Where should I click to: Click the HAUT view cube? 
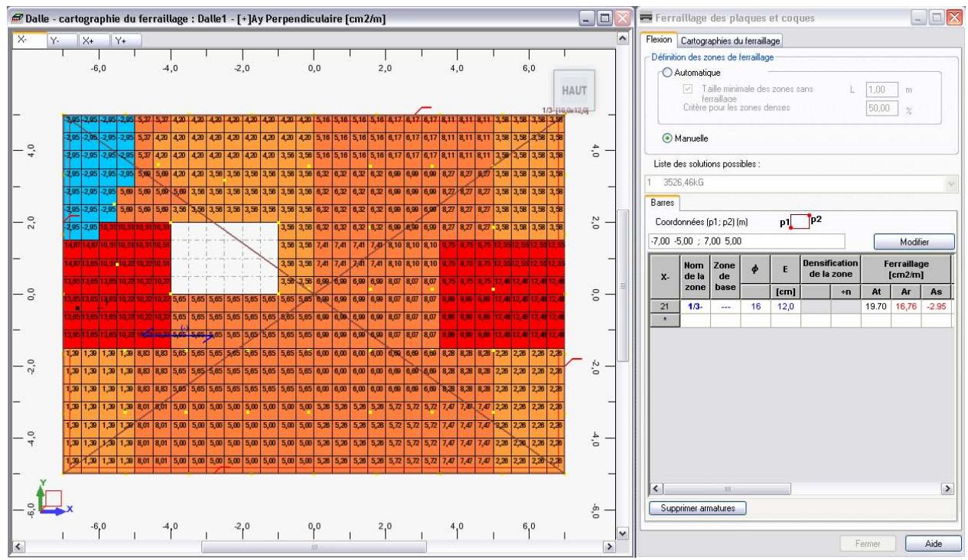[573, 90]
